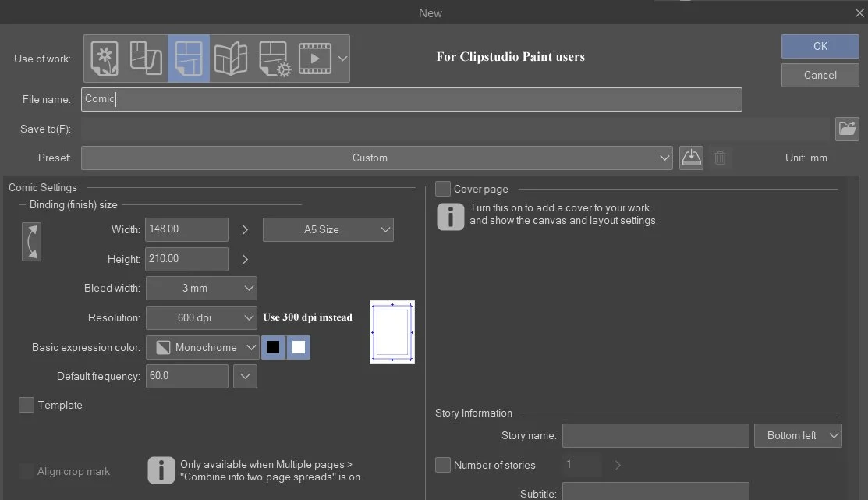Enable the Template checkbox
Screen dimensions: 868x500
tap(27, 405)
